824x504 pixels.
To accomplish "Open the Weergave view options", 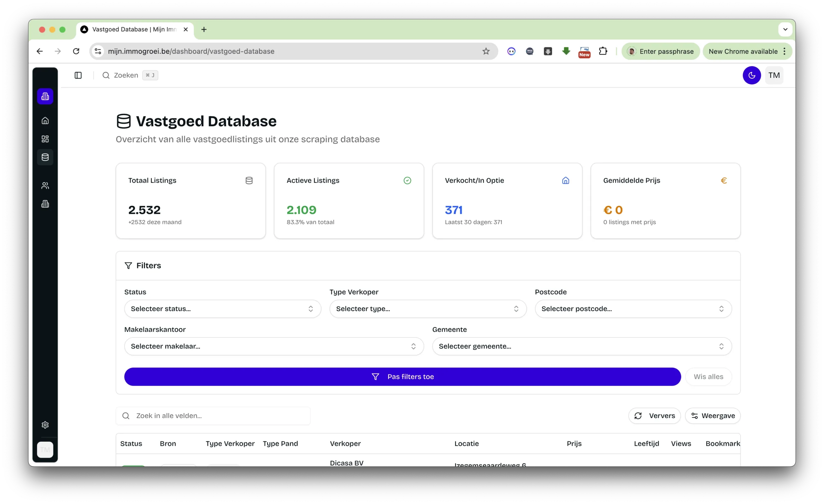I will (713, 416).
